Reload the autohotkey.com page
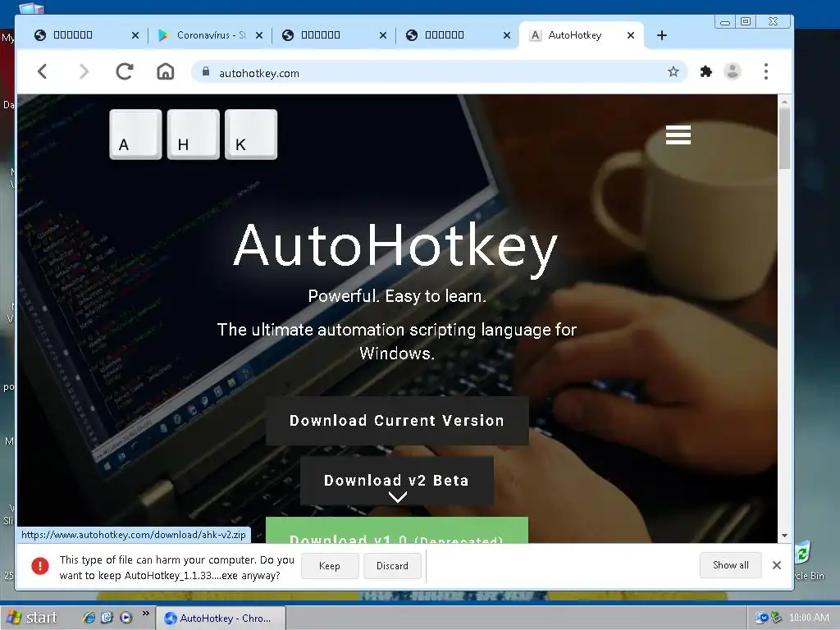This screenshot has width=840, height=630. point(125,72)
